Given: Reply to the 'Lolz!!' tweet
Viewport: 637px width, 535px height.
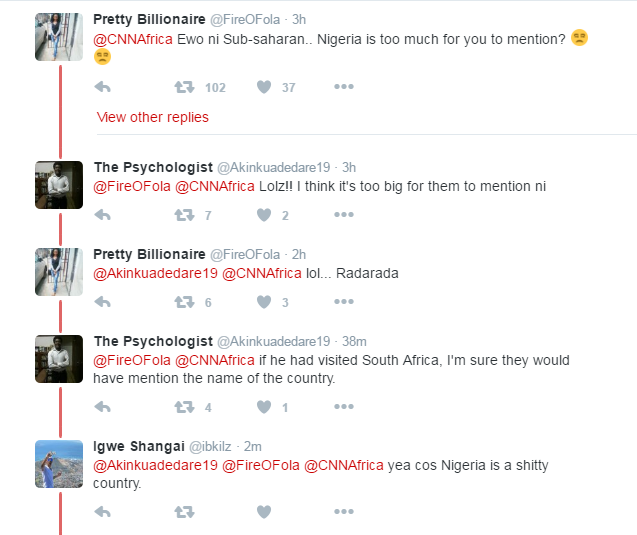Looking at the screenshot, I should pyautogui.click(x=101, y=215).
